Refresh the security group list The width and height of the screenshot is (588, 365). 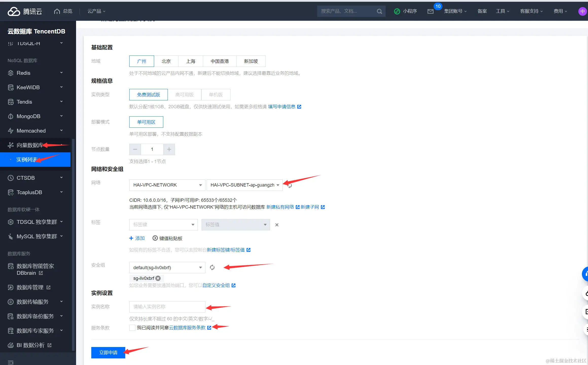click(x=212, y=267)
